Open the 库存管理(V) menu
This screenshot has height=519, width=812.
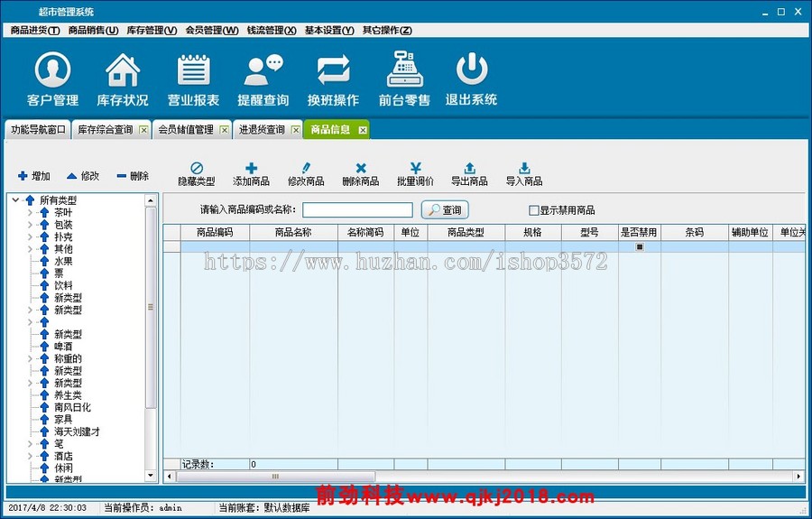tap(152, 31)
